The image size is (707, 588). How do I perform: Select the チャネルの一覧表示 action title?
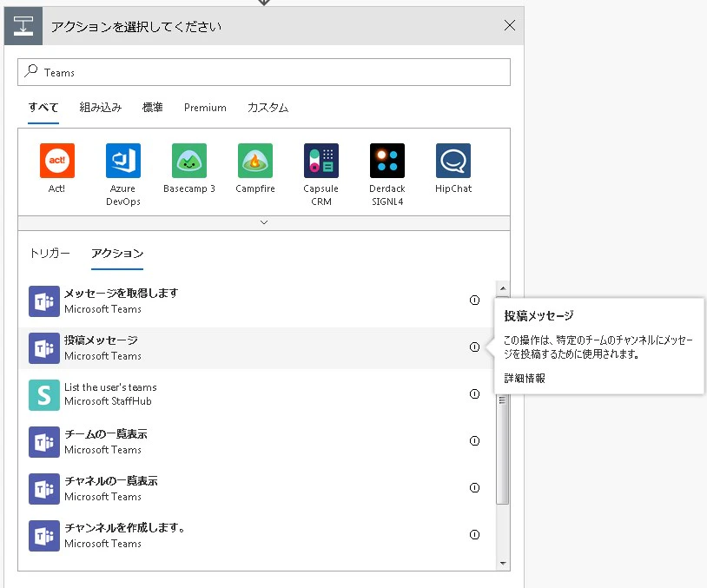click(x=111, y=481)
